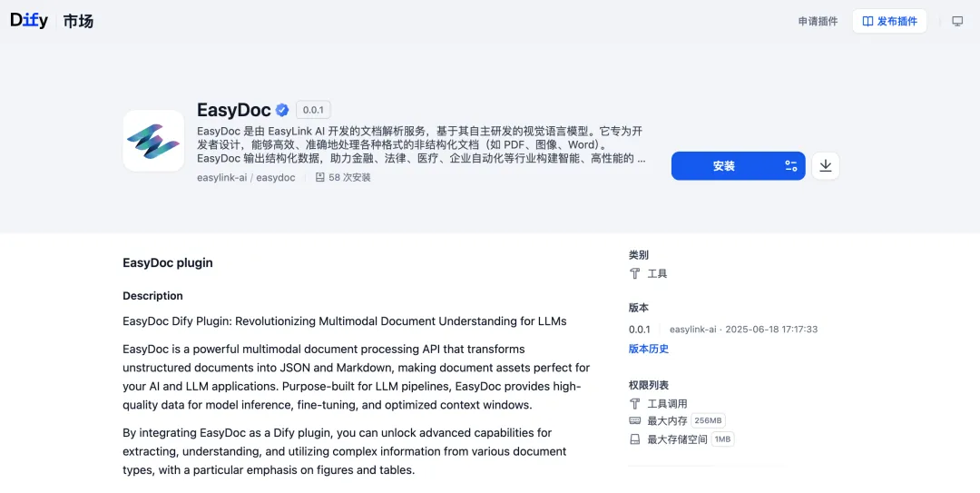980x493 pixels.
Task: Click the EasyDoc plugin logo thumbnail
Action: [153, 141]
